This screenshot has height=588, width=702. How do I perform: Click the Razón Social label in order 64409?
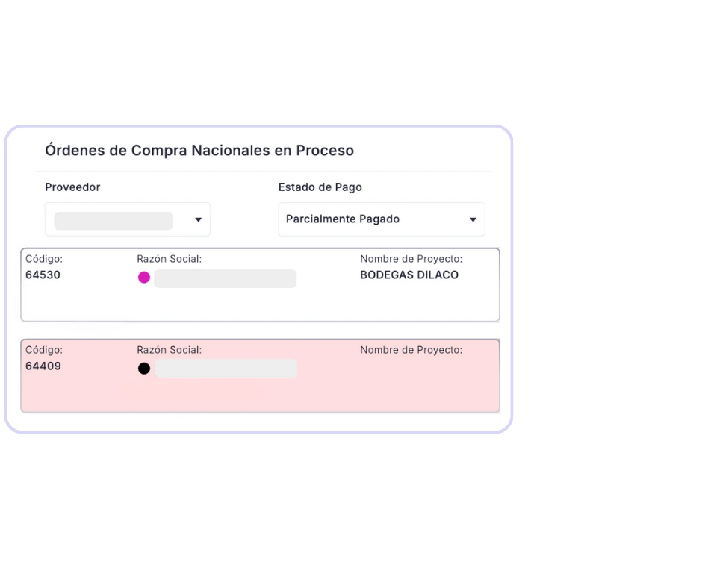coord(170,350)
